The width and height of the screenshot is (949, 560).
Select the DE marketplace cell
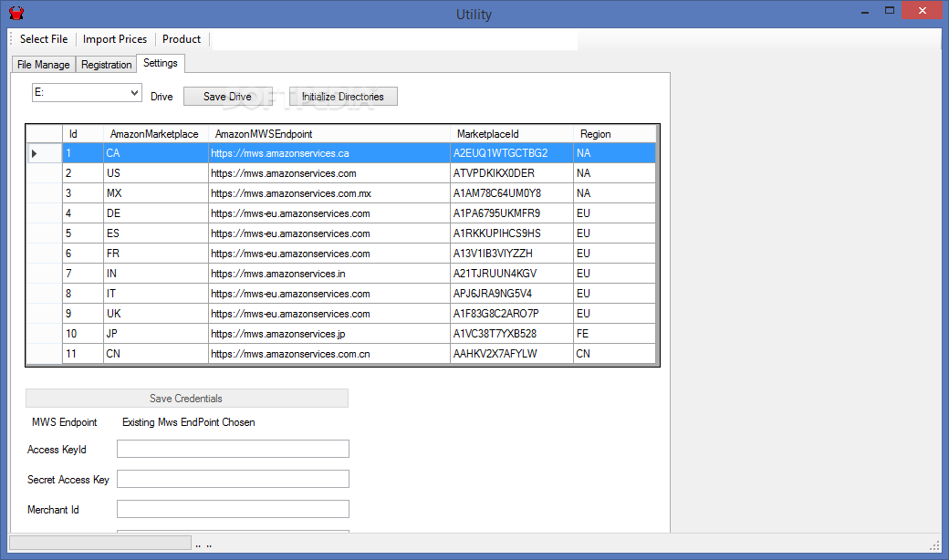[x=155, y=213]
